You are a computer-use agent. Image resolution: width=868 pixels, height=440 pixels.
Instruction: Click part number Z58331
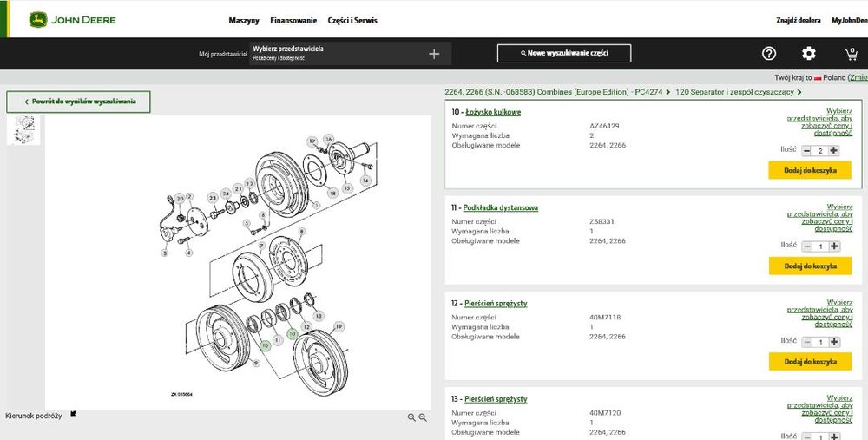point(602,222)
